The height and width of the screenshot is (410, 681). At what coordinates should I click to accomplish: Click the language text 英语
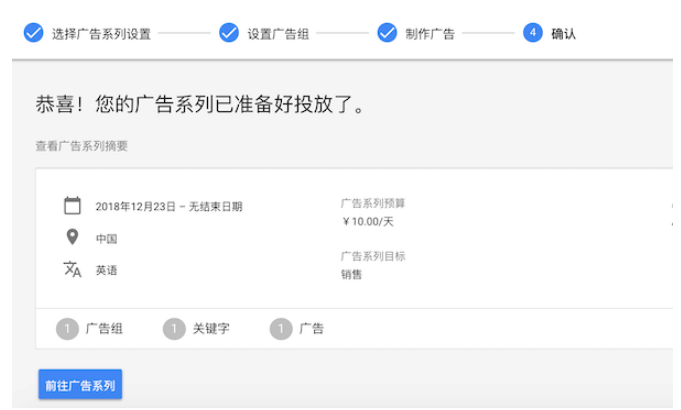click(x=106, y=271)
